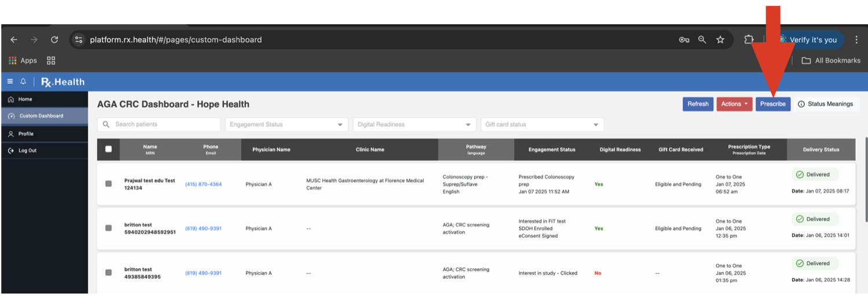Click the name Prajwal test edu Test 124134

pos(149,184)
